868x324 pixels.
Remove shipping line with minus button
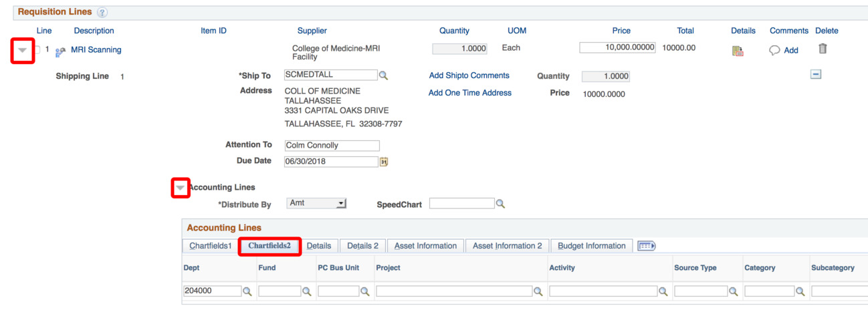pyautogui.click(x=816, y=74)
